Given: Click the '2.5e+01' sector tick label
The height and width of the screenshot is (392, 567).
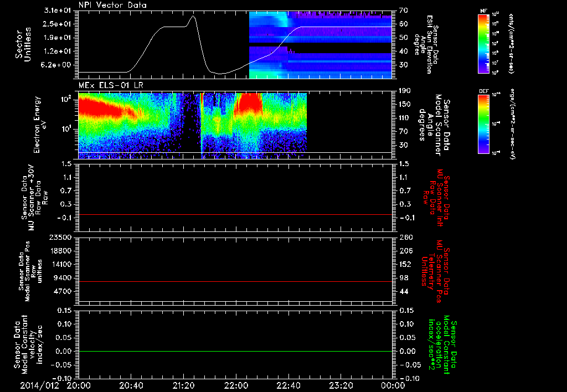Looking at the screenshot, I should (57, 24).
